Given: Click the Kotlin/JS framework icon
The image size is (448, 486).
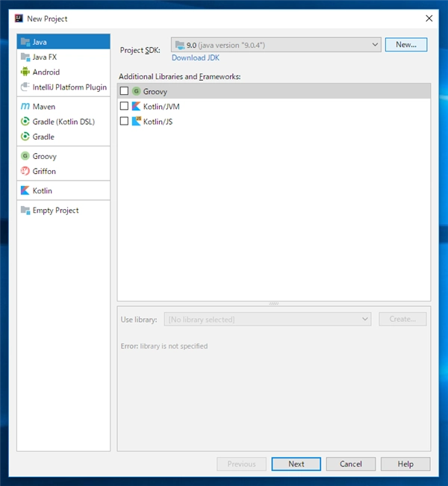Looking at the screenshot, I should (137, 121).
